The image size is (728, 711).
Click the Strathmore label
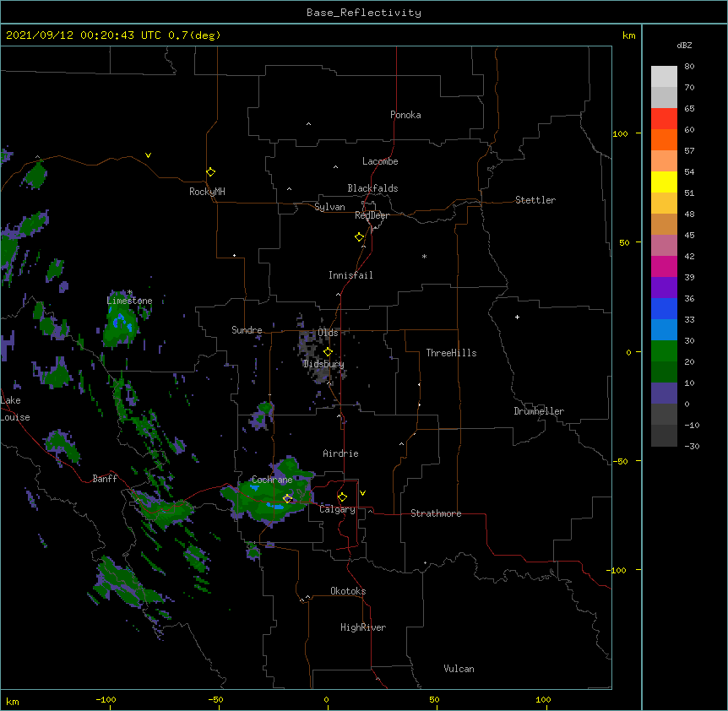(x=436, y=513)
